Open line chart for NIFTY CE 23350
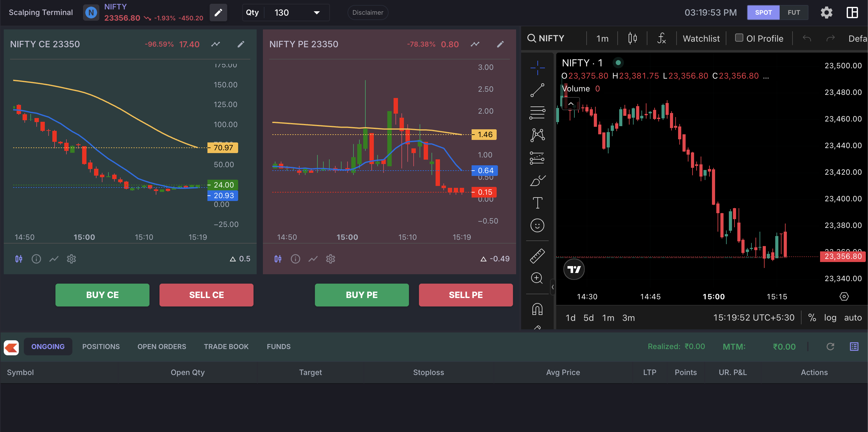868x432 pixels. [x=216, y=44]
